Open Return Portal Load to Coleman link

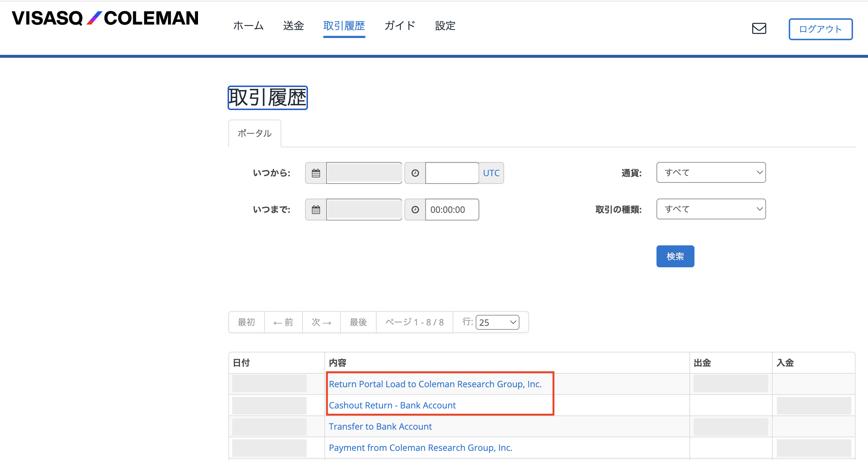[435, 384]
